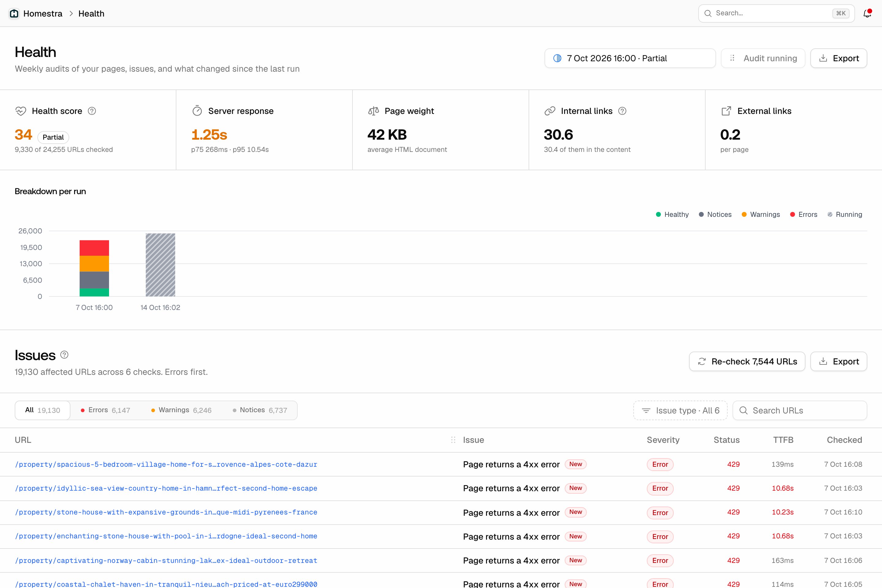Focus the top Search field
This screenshot has width=882, height=588.
click(x=776, y=13)
